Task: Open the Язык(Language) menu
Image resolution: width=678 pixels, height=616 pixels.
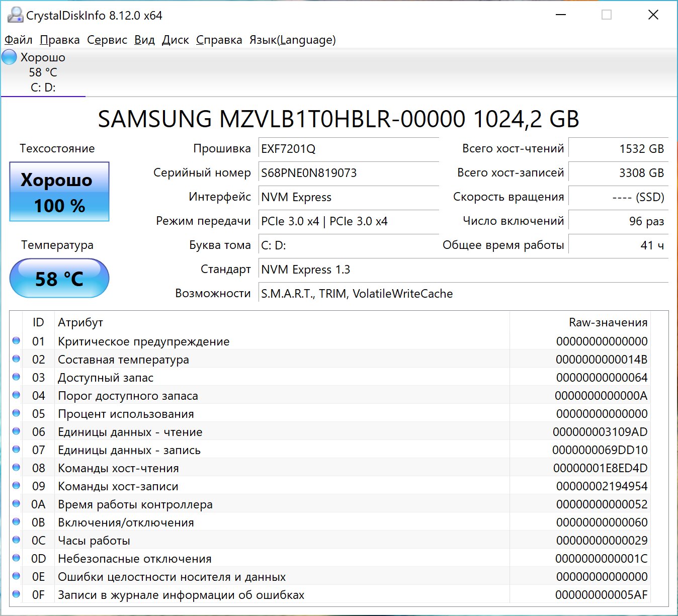Action: click(292, 40)
